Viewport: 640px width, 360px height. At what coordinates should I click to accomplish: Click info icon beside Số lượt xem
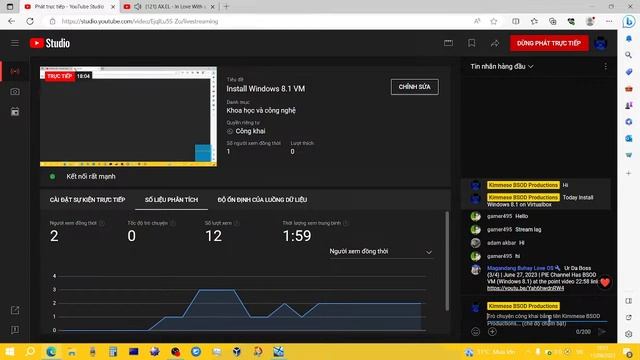[236, 223]
